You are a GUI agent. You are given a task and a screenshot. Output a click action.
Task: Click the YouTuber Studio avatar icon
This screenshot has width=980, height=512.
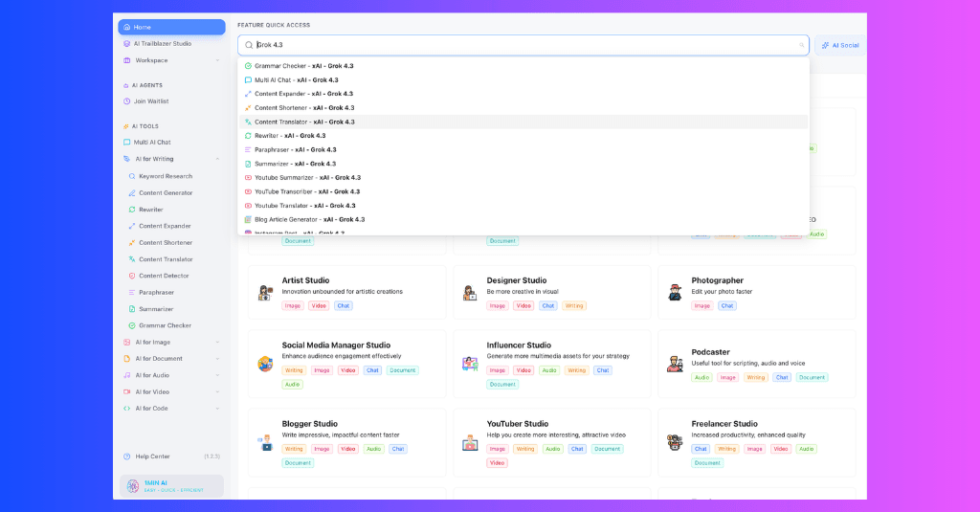(x=470, y=442)
